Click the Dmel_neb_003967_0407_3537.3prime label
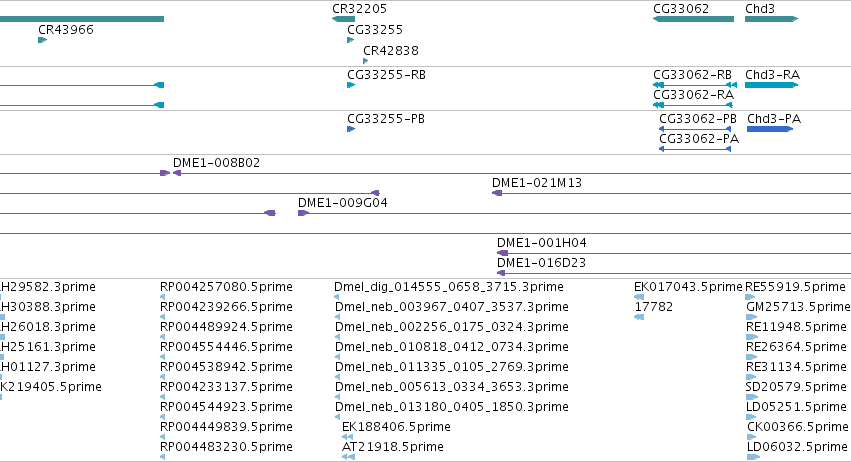The width and height of the screenshot is (851, 462). [452, 307]
